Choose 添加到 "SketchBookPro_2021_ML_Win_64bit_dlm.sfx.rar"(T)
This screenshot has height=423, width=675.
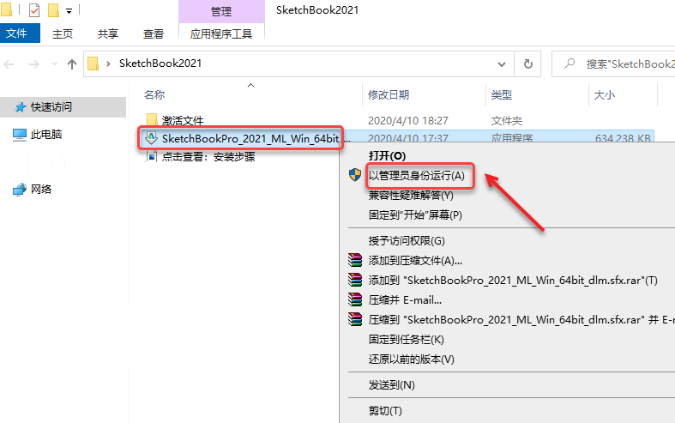[x=513, y=281]
